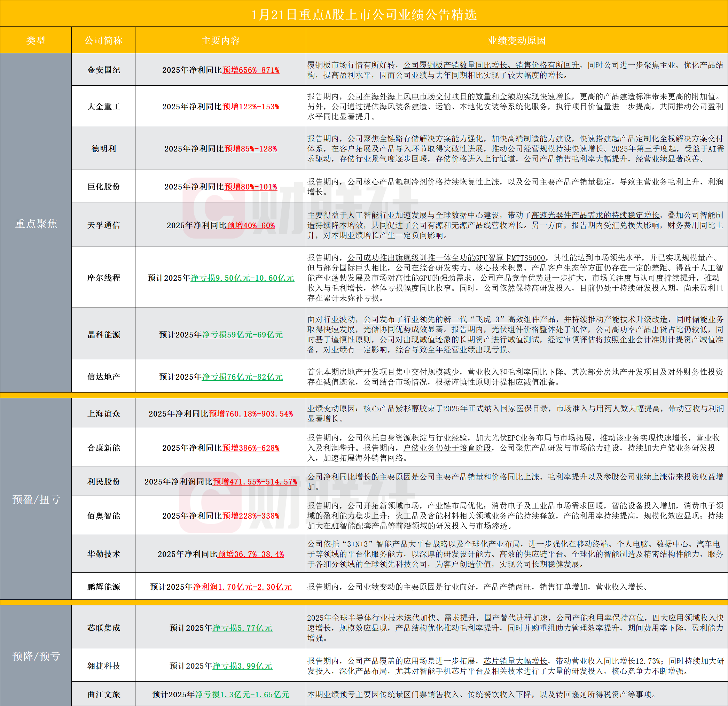Click the 类型 column header
This screenshot has width=728, height=706.
[x=36, y=40]
